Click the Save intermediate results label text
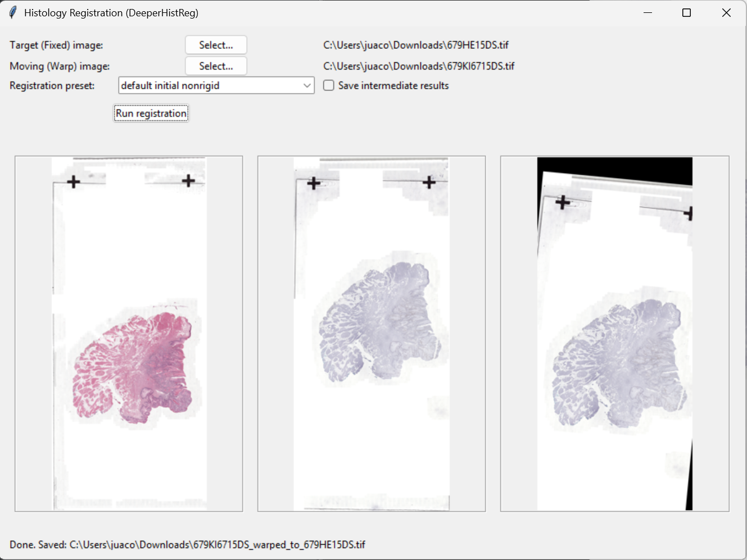Screen dimensions: 747x560 (393, 85)
